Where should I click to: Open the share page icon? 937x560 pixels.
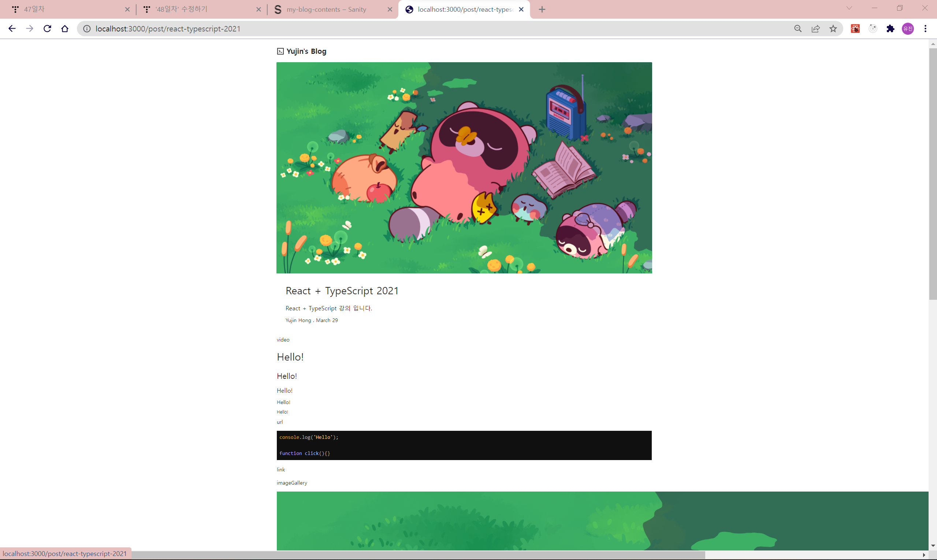click(x=815, y=29)
